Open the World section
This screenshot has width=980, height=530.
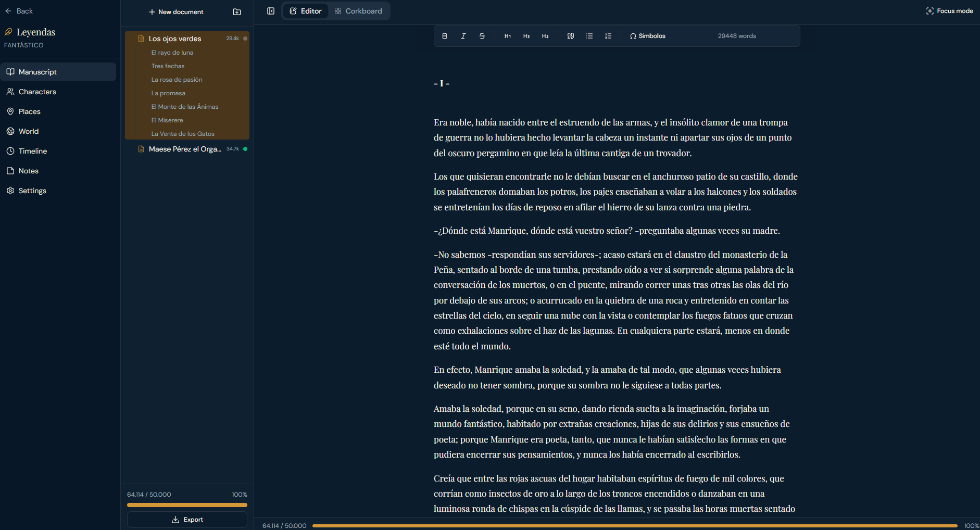(58, 131)
